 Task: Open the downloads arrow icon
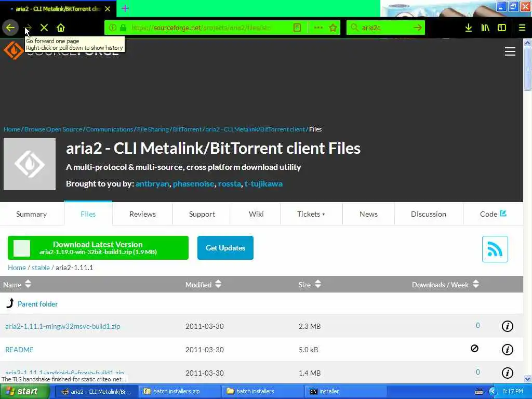tap(469, 28)
